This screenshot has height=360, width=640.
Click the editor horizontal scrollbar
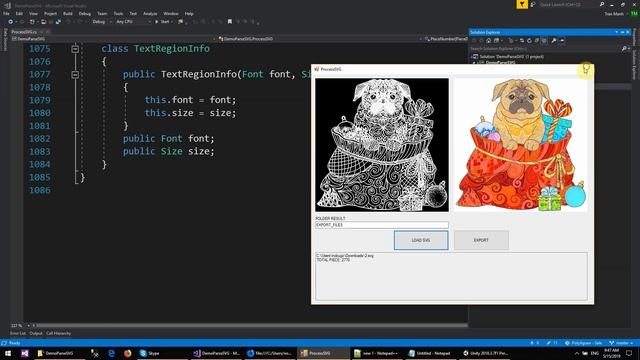point(251,326)
